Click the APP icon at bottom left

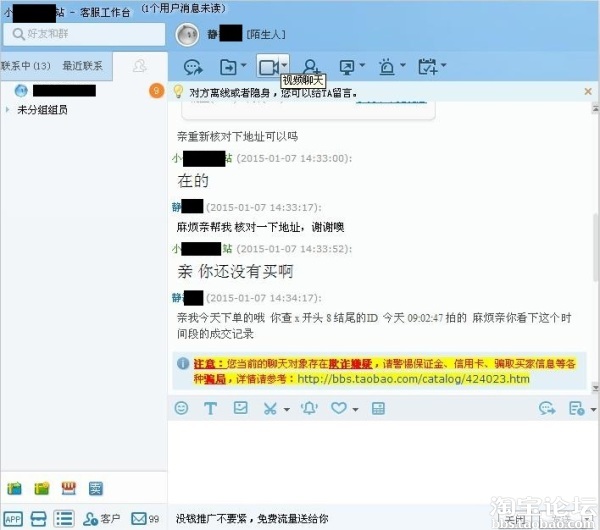point(13,519)
